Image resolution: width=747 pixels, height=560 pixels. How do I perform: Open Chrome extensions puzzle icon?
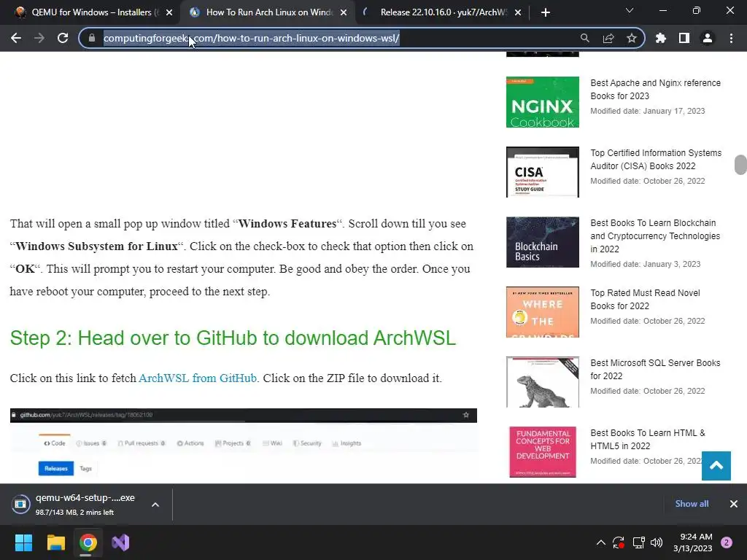tap(660, 38)
